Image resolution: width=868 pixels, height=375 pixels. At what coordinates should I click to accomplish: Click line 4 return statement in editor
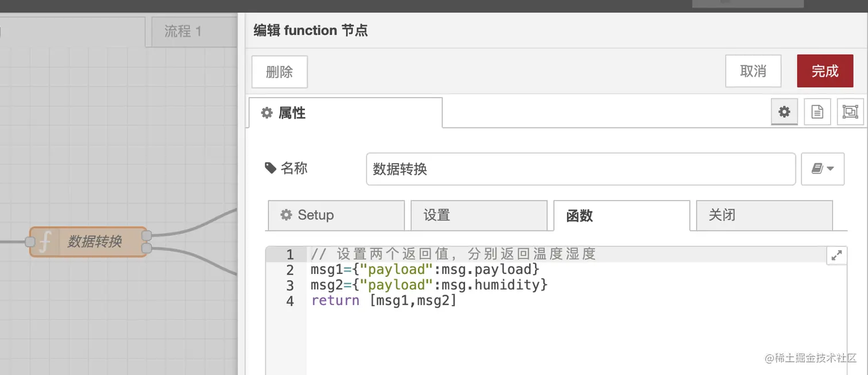pos(383,301)
